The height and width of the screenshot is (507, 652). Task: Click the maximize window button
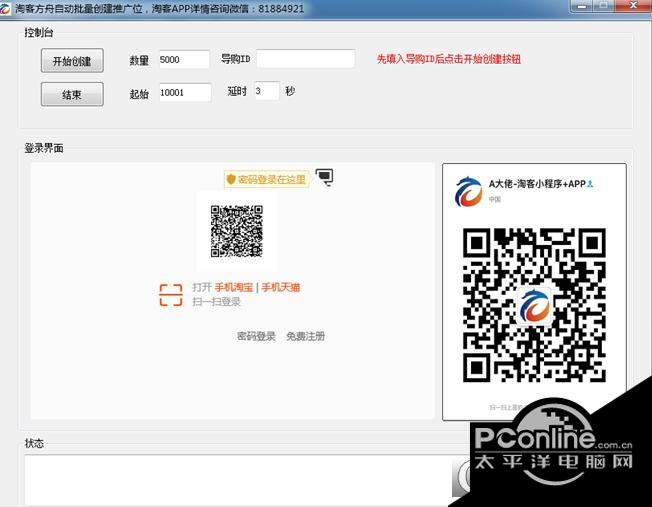604,6
